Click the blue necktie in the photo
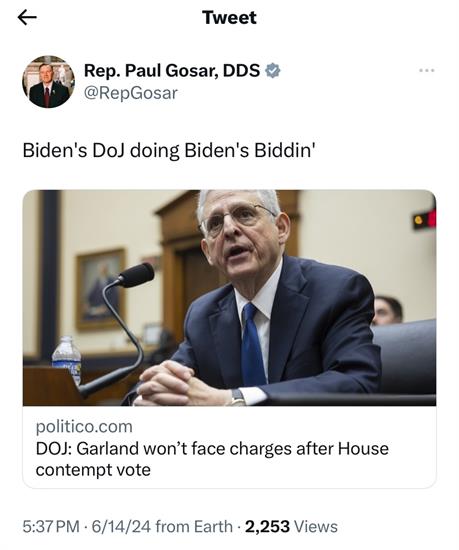Screen dimensions: 459x550 (x=252, y=345)
